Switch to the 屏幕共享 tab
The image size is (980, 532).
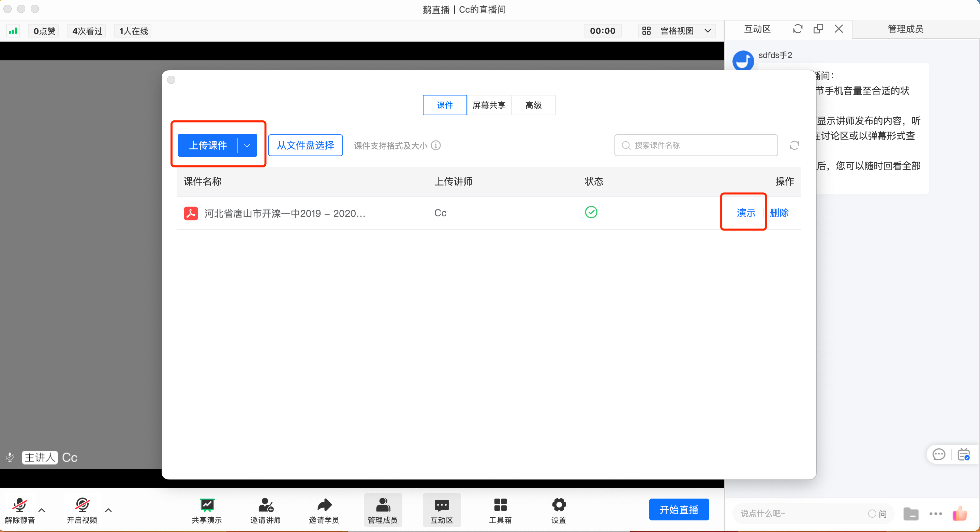(489, 105)
